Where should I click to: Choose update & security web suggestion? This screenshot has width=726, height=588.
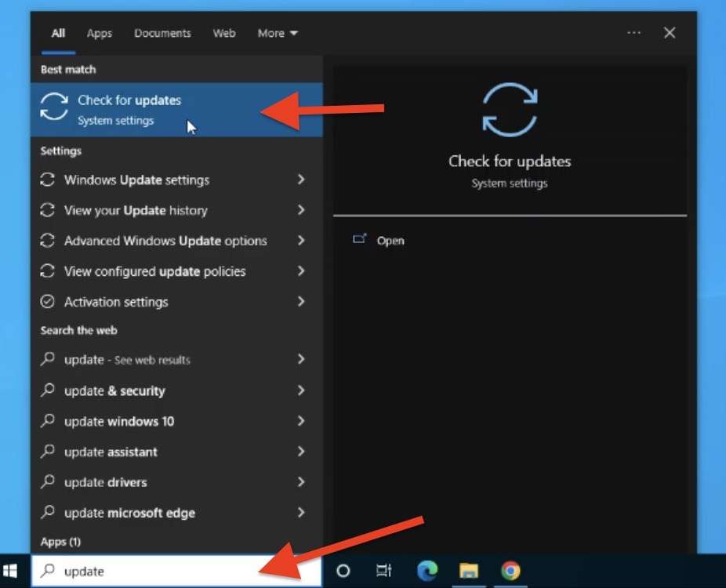click(x=114, y=390)
